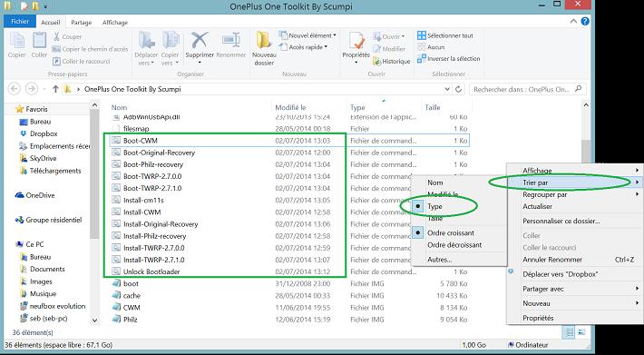Open address bar history dropdown
Image resolution: width=644 pixels, height=355 pixels.
(x=448, y=89)
